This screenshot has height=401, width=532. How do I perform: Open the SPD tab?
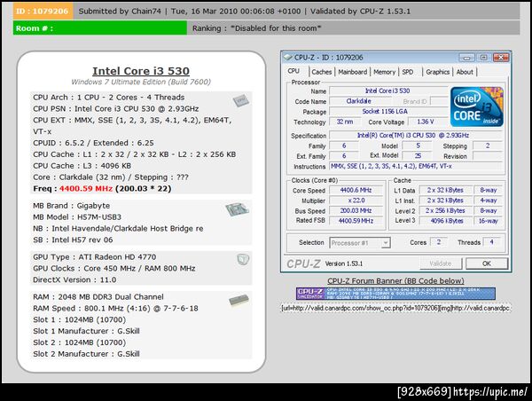[x=408, y=72]
